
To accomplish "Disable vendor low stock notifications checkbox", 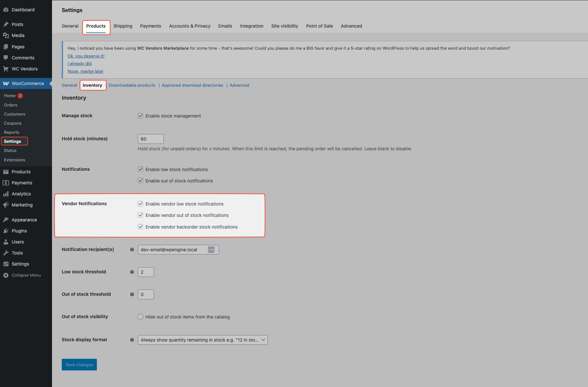I will [x=140, y=204].
